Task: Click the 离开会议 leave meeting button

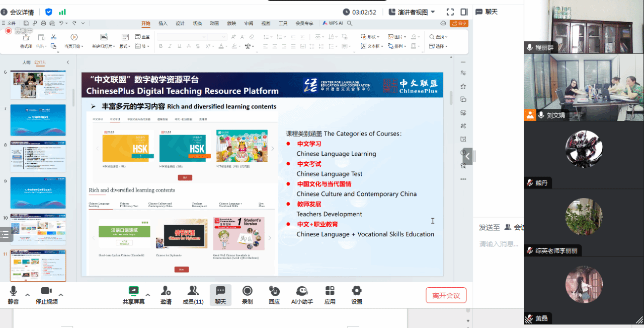Action: tap(446, 295)
